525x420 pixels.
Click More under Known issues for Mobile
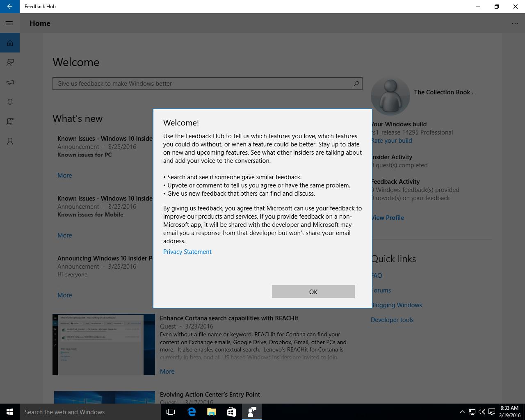pyautogui.click(x=65, y=235)
